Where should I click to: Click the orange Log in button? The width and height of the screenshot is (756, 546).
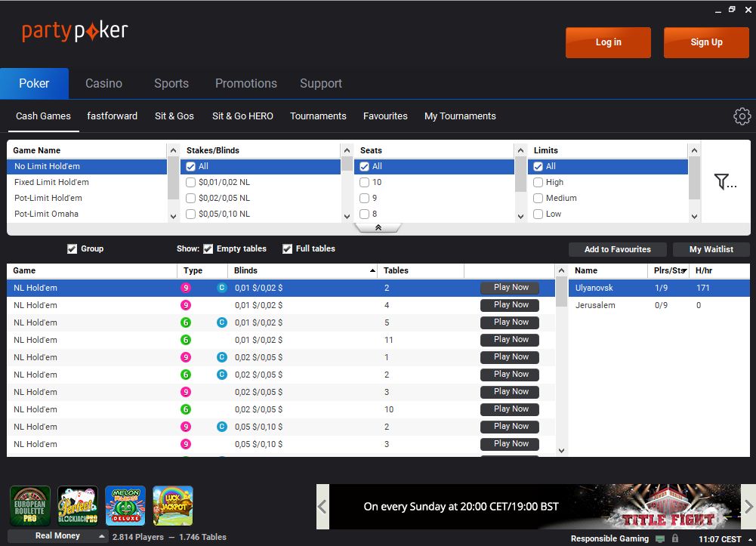(x=608, y=42)
